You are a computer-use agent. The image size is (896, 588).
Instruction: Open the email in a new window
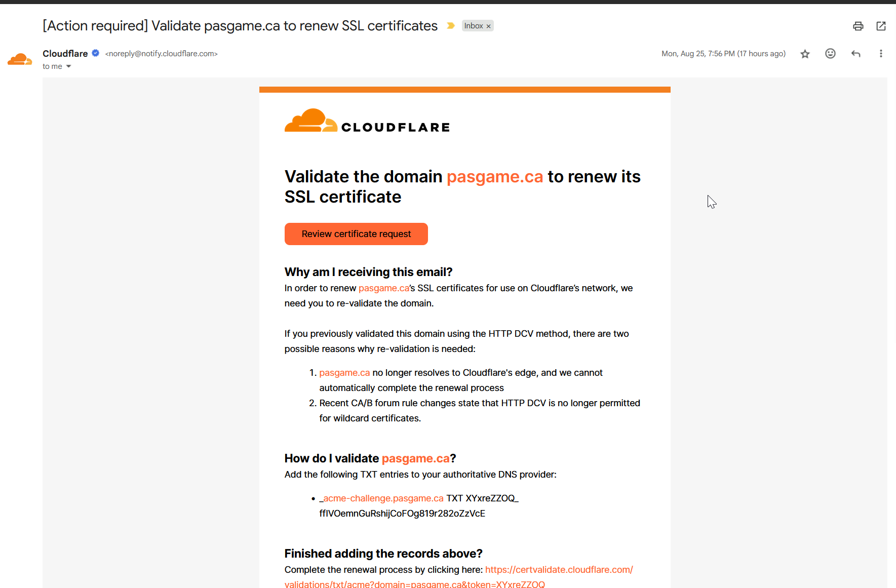click(881, 26)
